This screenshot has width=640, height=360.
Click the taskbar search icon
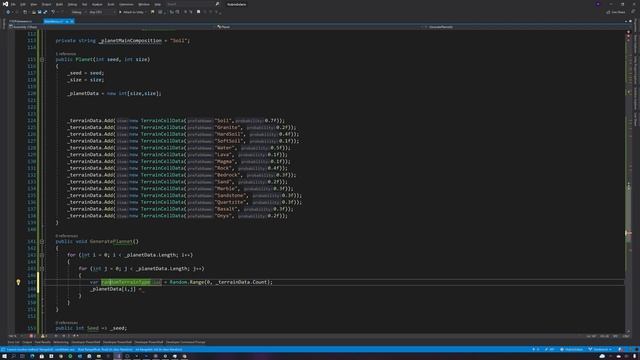[13, 356]
